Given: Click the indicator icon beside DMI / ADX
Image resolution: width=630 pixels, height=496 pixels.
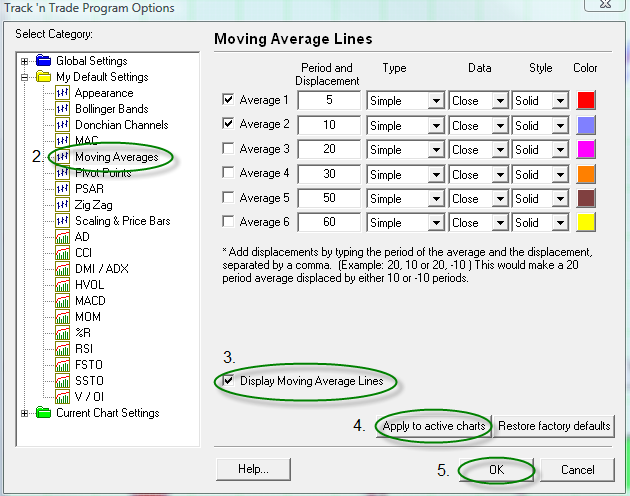Looking at the screenshot, I should click(62, 268).
